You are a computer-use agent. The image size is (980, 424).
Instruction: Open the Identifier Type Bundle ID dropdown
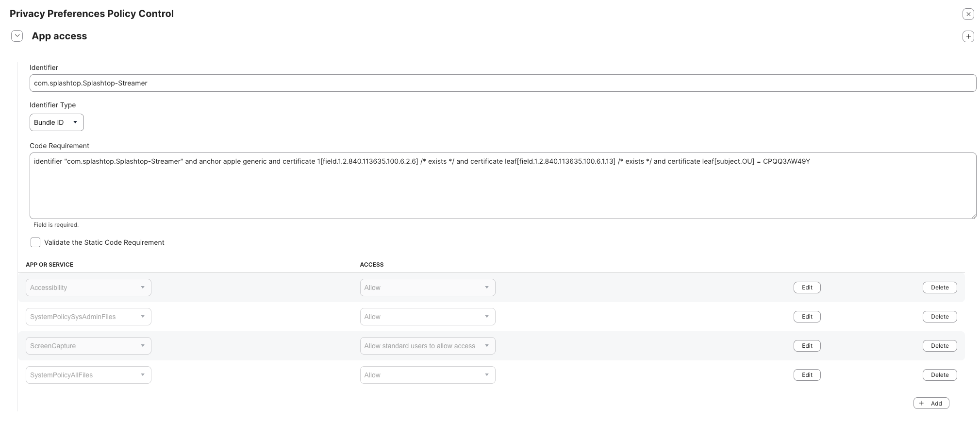[x=56, y=122]
